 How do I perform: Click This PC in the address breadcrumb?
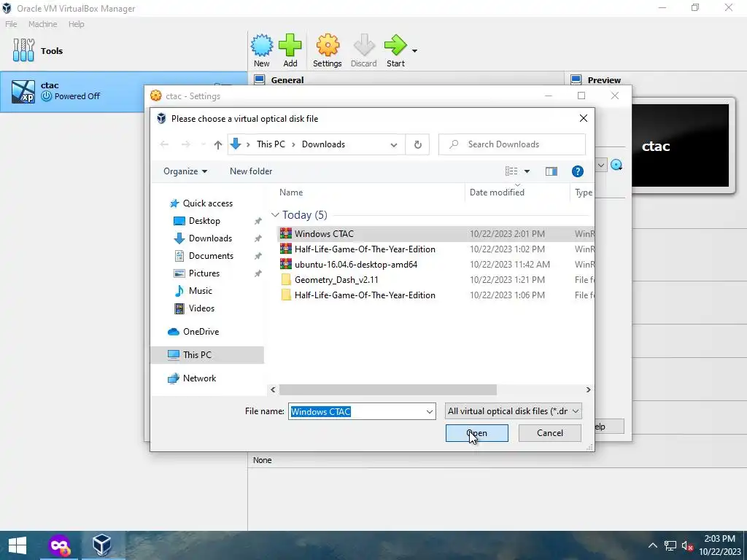271,144
